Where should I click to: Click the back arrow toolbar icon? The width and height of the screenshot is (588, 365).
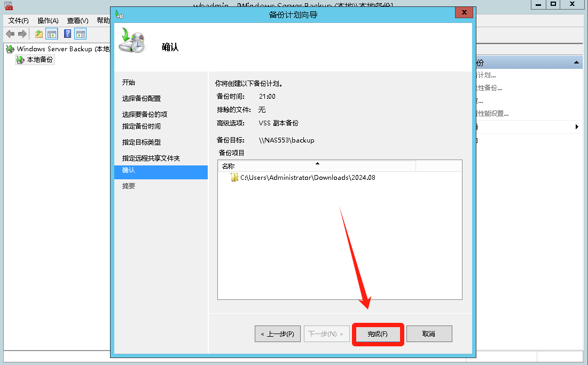[10, 34]
